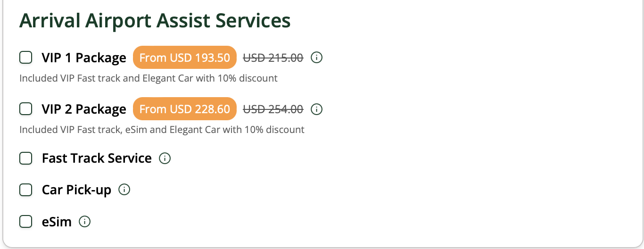
Task: Select the Car Pick-up checkbox
Action: [25, 190]
